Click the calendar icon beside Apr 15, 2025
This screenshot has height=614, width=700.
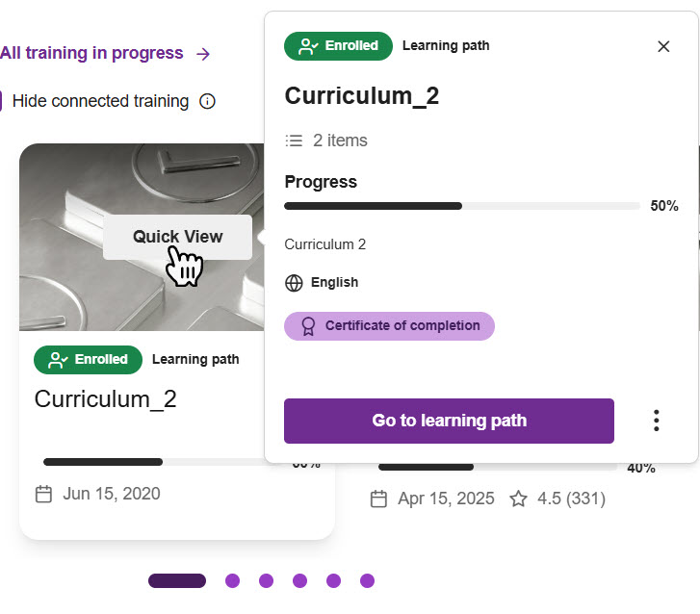pyautogui.click(x=378, y=499)
